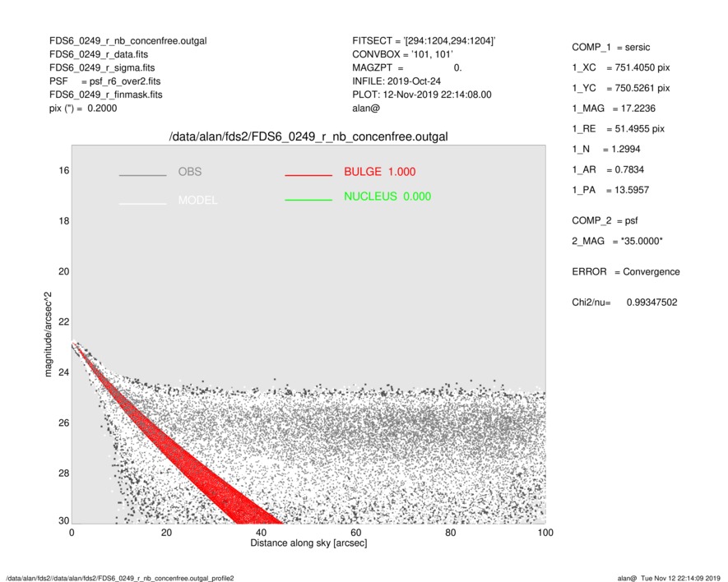The width and height of the screenshot is (728, 582).
Task: Click the 1_YC = 750.5261 pix value
Action: 621,88
